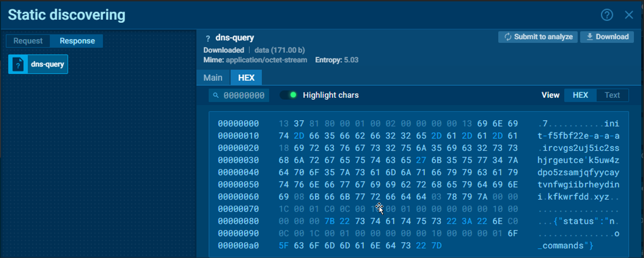Click the download arrow icon
The width and height of the screenshot is (644, 258).
click(589, 37)
